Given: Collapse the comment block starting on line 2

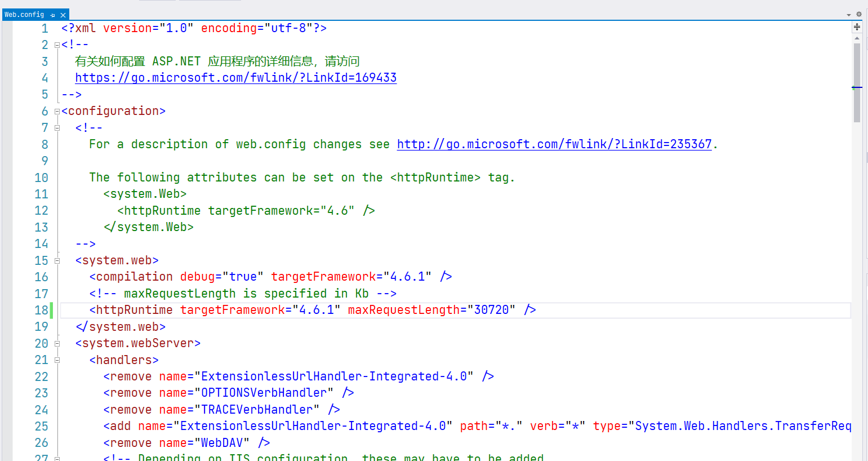Looking at the screenshot, I should click(57, 45).
